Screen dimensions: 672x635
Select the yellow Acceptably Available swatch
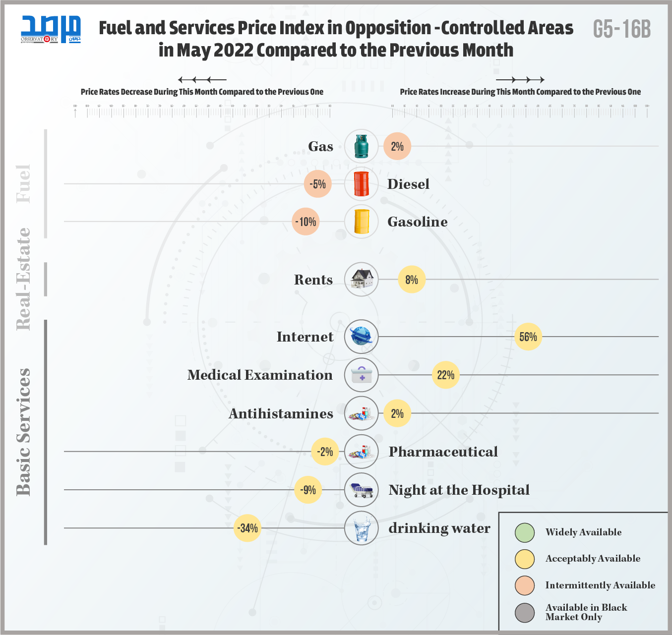coord(525,559)
